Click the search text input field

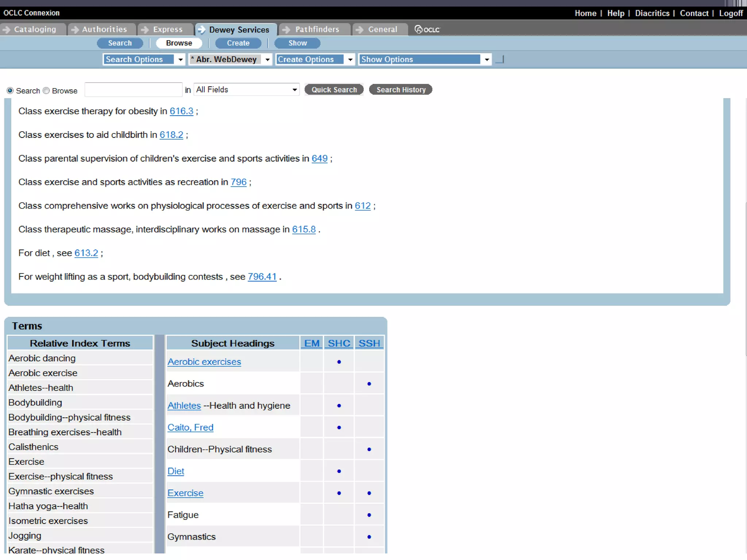(x=133, y=90)
